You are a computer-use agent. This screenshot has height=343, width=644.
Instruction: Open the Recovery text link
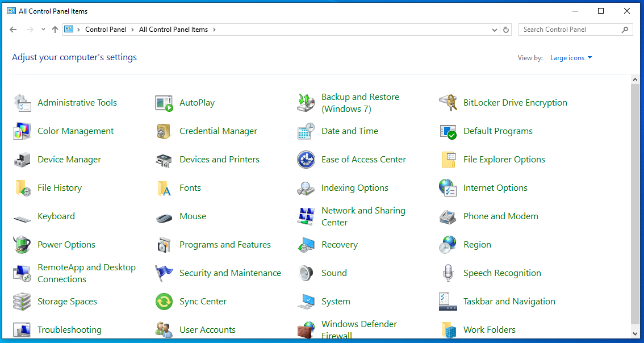(x=340, y=245)
